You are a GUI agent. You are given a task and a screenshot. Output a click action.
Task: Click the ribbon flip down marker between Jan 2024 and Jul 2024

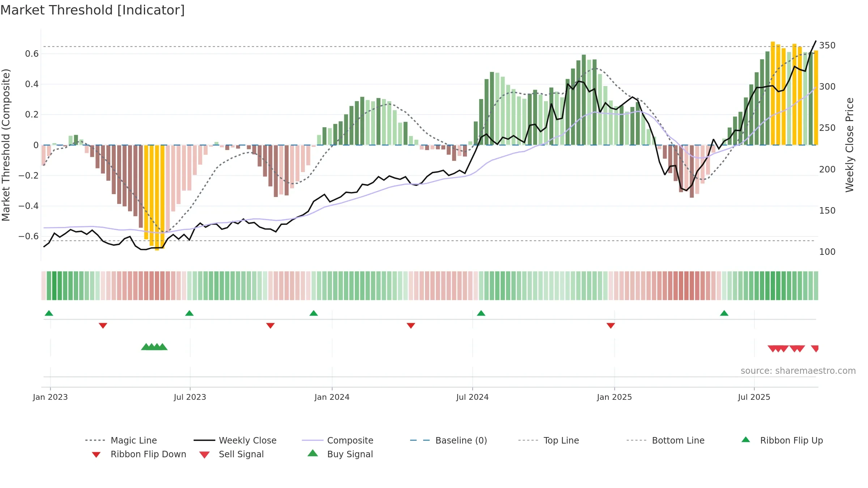(x=411, y=326)
